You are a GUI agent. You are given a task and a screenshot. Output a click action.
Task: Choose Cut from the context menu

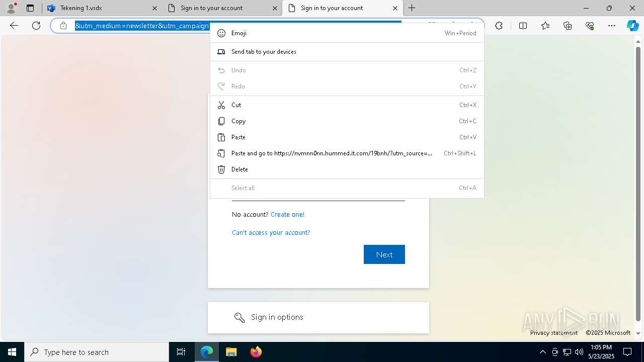(x=347, y=105)
